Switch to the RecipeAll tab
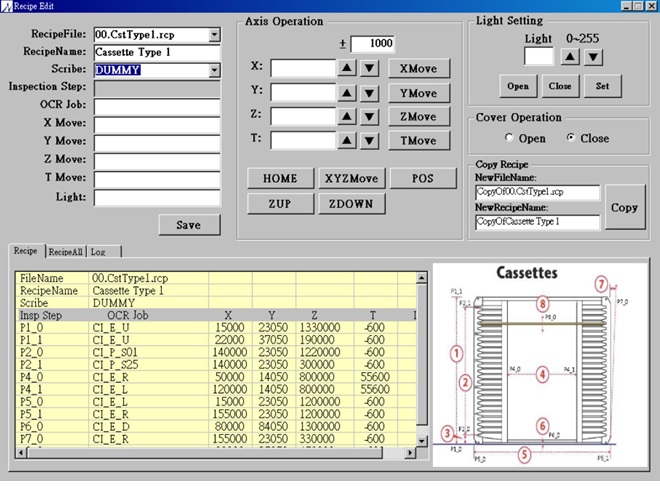 click(65, 252)
